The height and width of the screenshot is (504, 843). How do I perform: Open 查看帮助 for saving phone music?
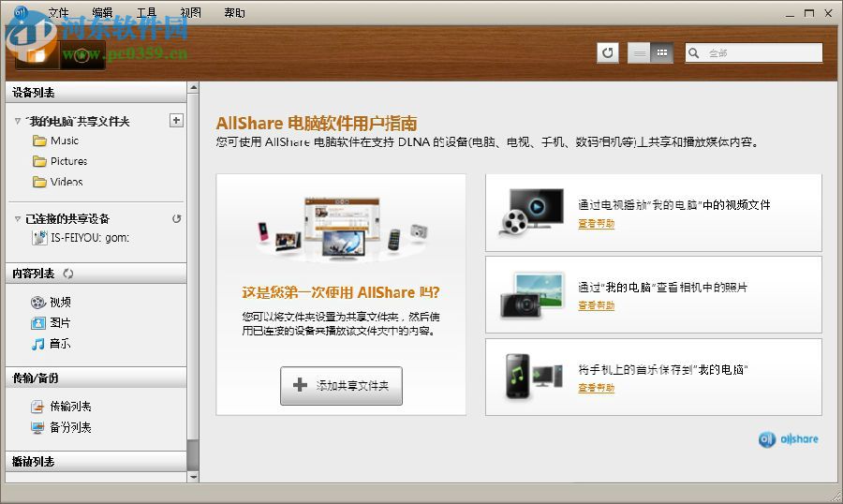click(x=597, y=388)
